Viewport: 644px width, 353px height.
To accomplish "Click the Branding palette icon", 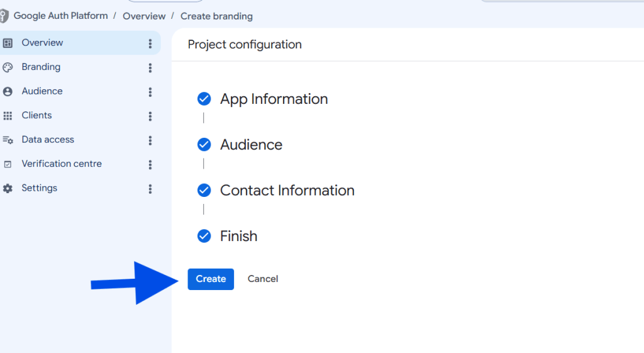I will 8,67.
